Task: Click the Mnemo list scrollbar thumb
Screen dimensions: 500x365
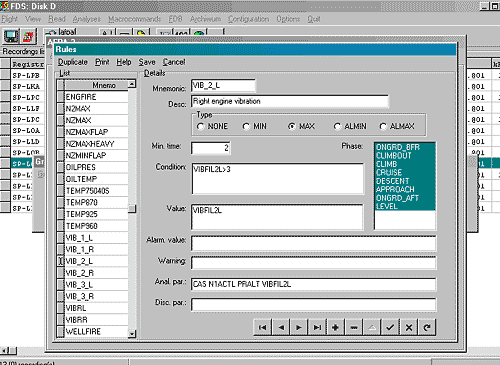Action: tap(132, 209)
